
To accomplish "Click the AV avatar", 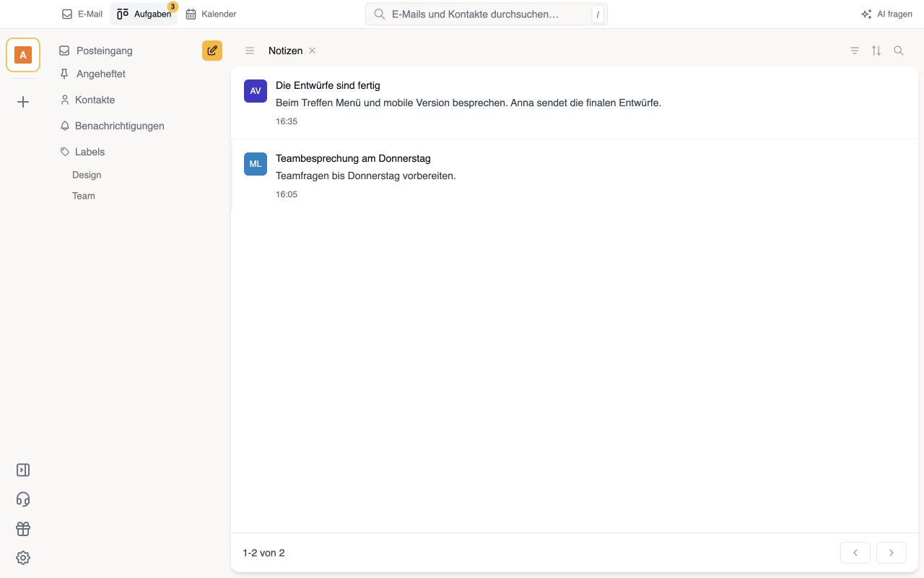I will 256,91.
